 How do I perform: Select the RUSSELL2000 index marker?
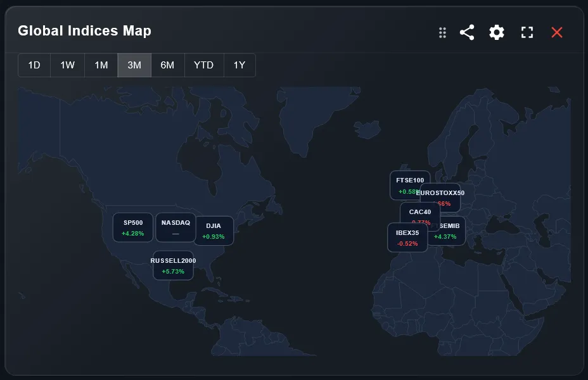[173, 265]
